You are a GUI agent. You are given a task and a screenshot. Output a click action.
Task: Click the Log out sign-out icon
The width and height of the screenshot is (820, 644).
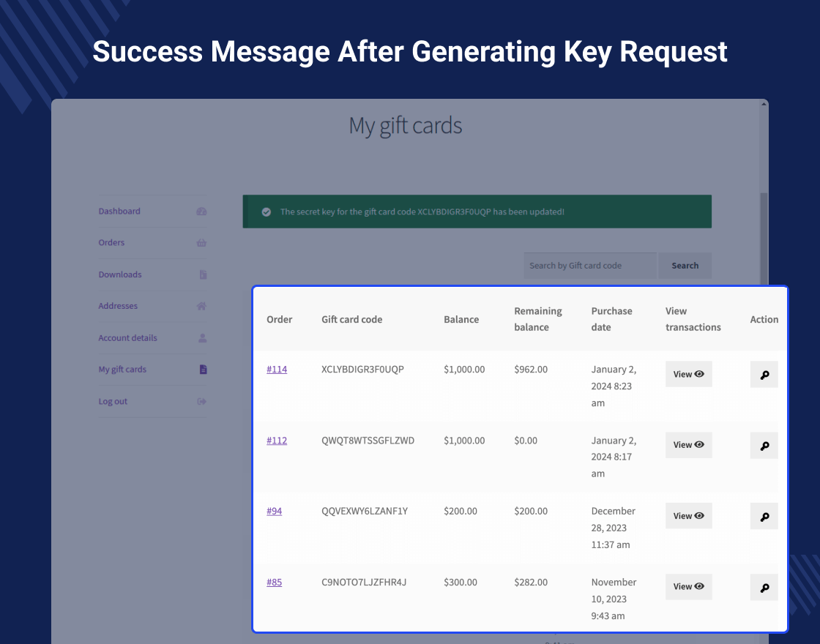201,401
